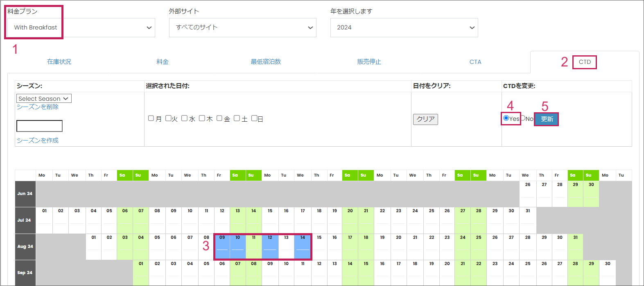Viewport: 644px width, 286px height.
Task: Select the Sep 24 cell for day 22
Action: 479,273
